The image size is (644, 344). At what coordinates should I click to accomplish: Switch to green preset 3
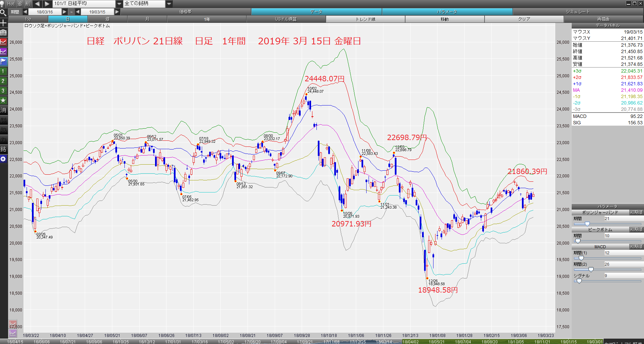(x=3, y=91)
